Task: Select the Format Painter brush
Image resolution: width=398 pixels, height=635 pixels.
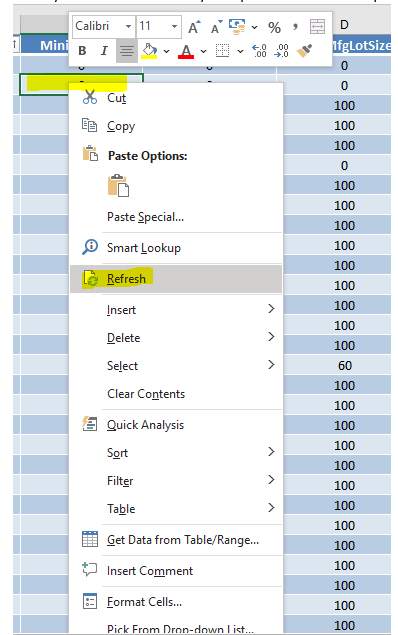Action: 304,51
